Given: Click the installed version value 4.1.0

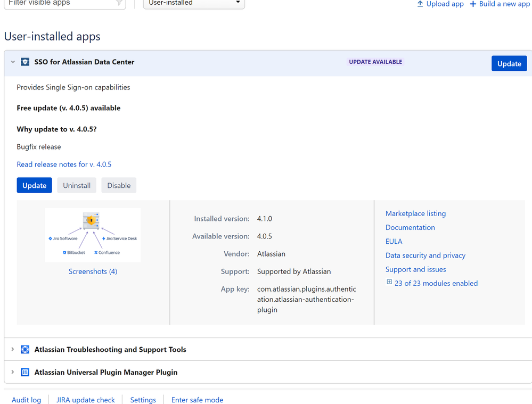Looking at the screenshot, I should [265, 218].
